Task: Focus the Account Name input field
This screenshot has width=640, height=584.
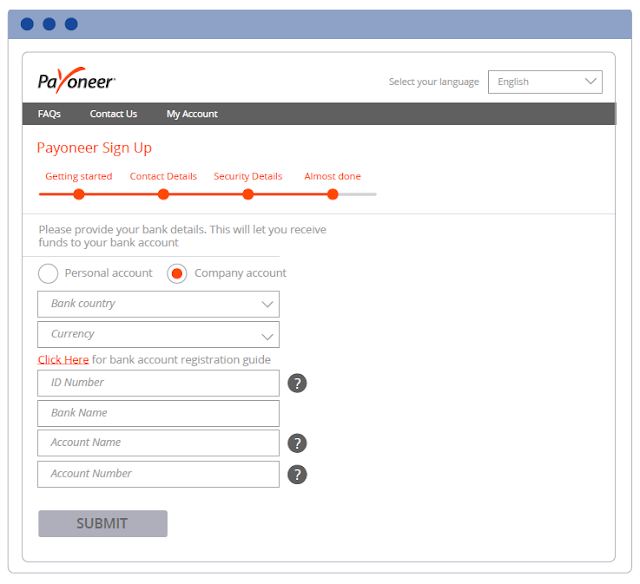Action: point(158,443)
